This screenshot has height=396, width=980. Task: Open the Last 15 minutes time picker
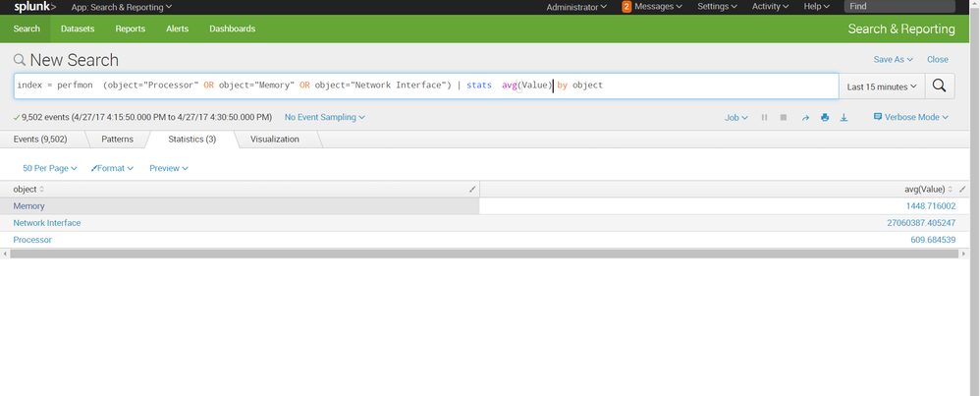click(882, 86)
